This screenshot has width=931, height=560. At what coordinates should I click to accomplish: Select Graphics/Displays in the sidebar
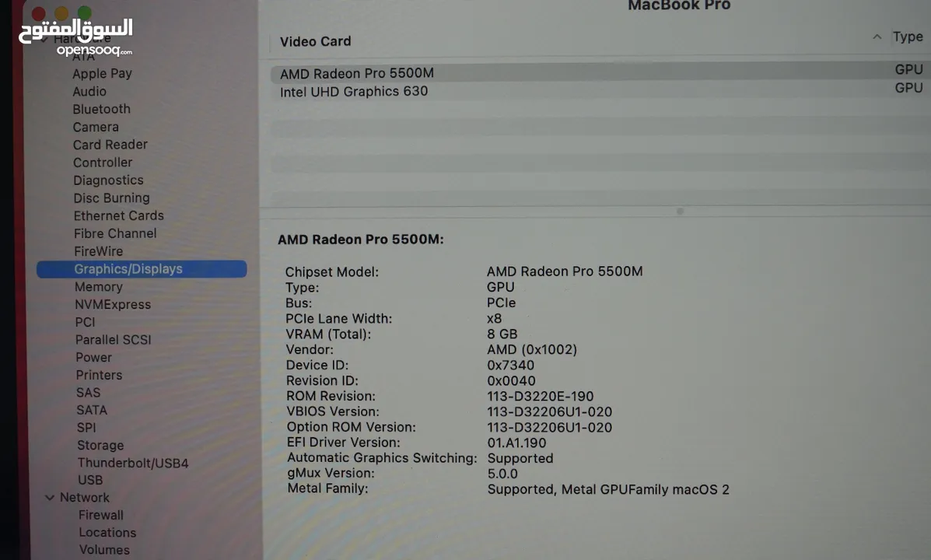point(128,268)
